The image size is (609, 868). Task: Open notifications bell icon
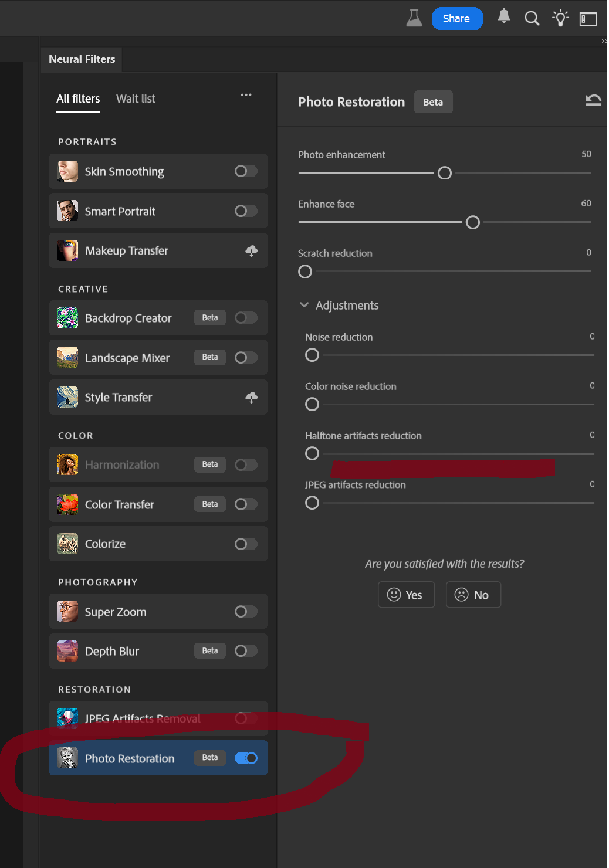click(503, 17)
